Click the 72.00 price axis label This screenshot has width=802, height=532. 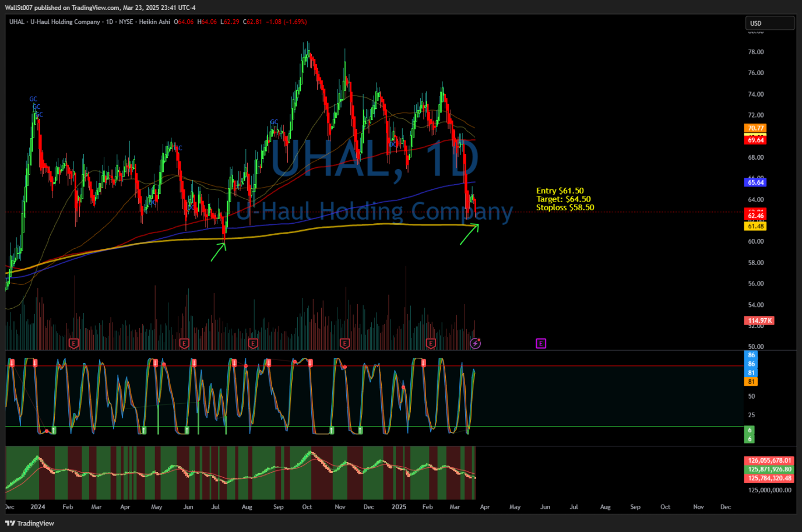coord(756,115)
